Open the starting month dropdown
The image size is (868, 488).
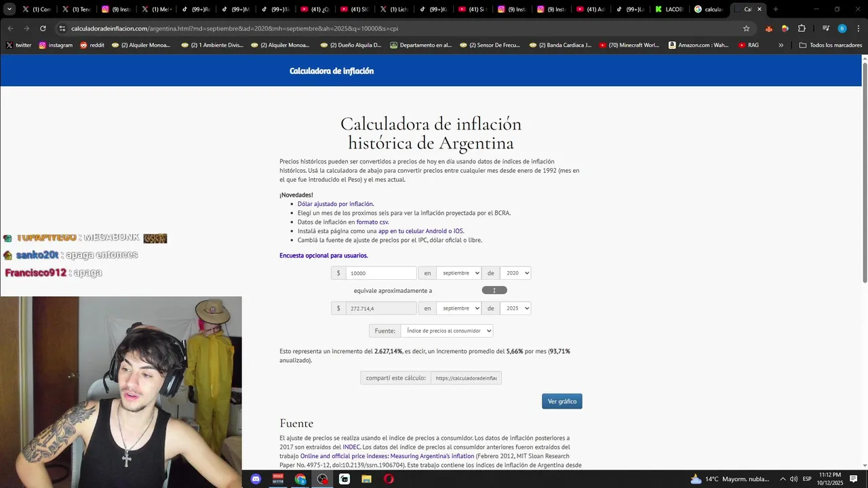pyautogui.click(x=458, y=273)
